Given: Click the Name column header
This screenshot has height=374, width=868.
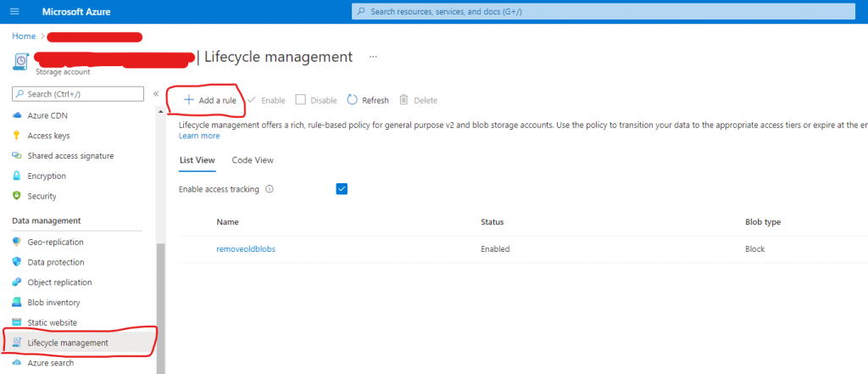Looking at the screenshot, I should 227,221.
